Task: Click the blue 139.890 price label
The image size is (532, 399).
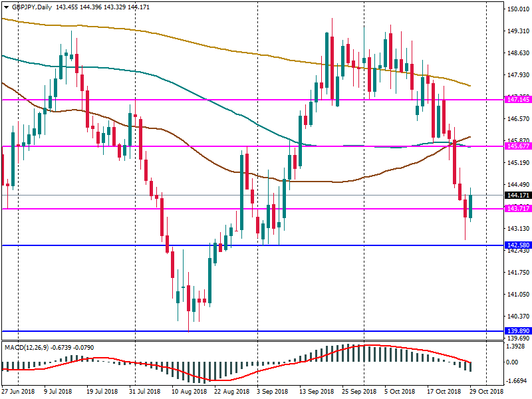Action: point(516,331)
